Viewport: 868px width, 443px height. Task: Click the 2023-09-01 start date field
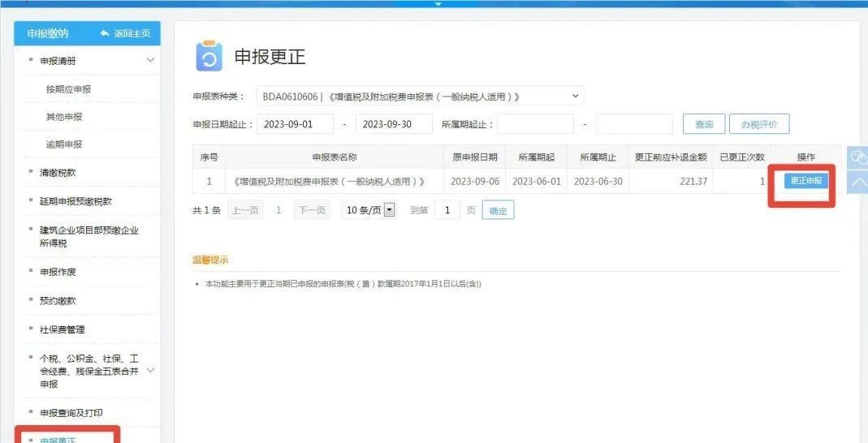[295, 124]
